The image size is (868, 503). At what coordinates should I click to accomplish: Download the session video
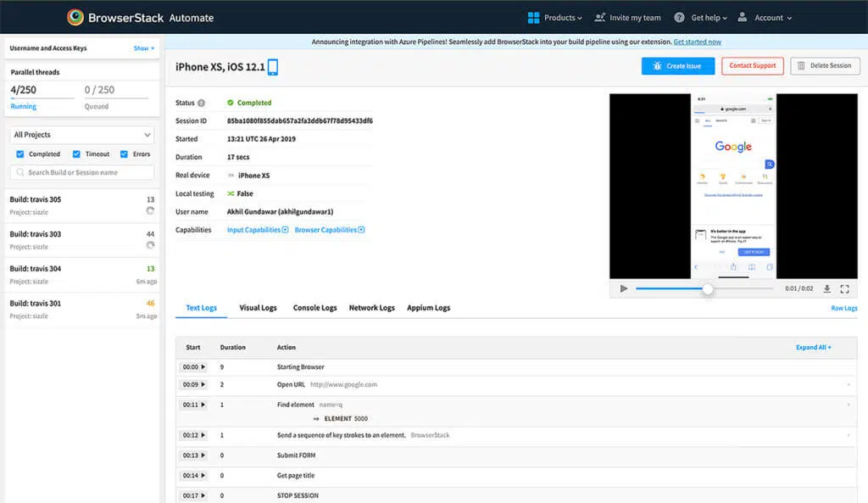[x=827, y=288]
